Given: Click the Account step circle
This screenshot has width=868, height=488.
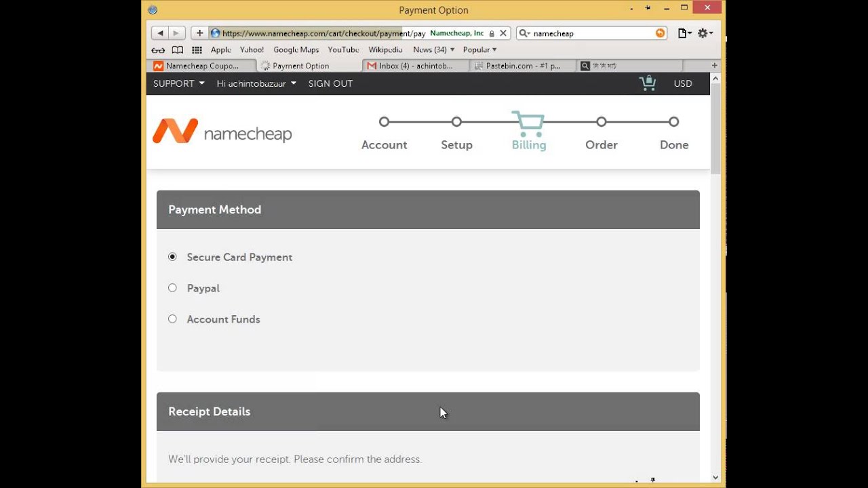Looking at the screenshot, I should click(x=384, y=122).
